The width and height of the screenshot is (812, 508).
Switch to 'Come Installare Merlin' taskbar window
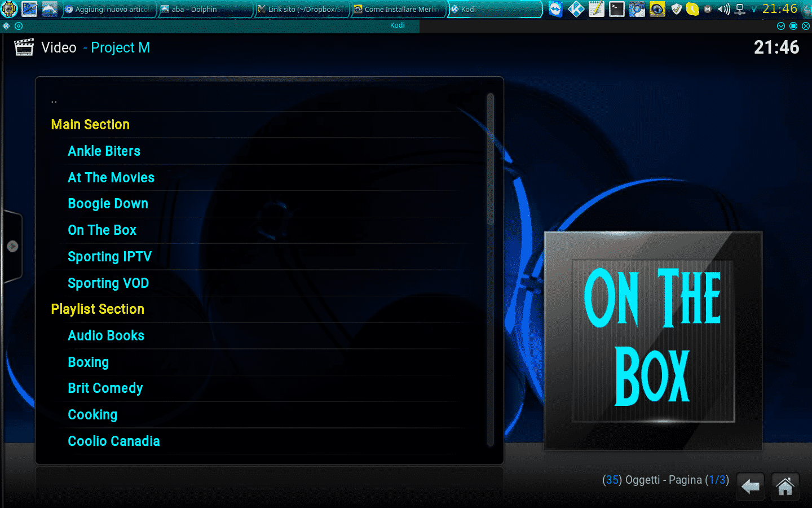[x=399, y=9]
